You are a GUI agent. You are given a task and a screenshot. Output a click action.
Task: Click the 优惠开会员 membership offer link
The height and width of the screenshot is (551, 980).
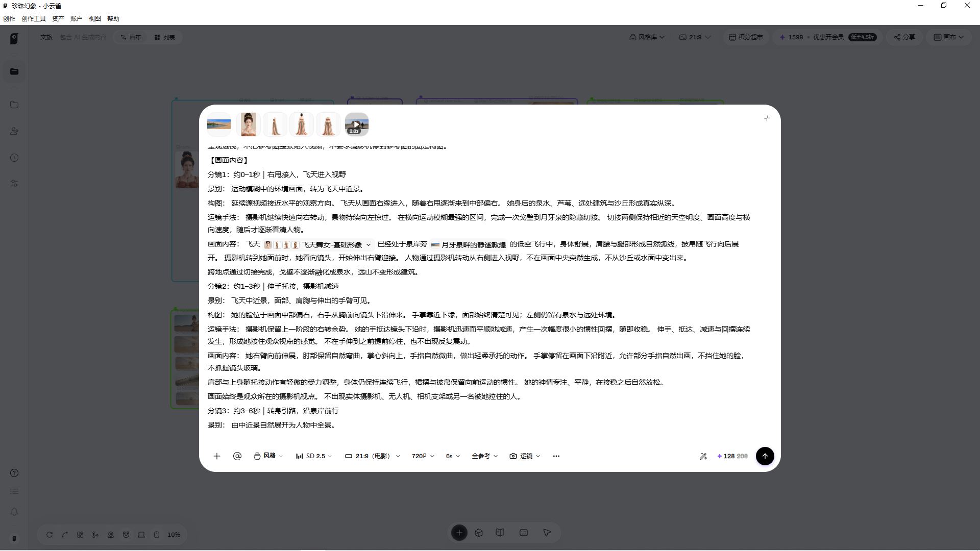[828, 37]
